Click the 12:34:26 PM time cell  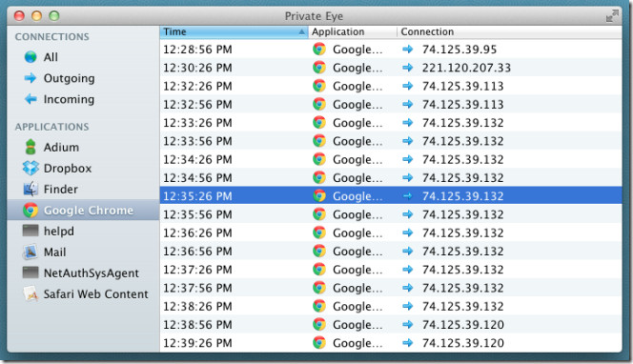click(197, 159)
